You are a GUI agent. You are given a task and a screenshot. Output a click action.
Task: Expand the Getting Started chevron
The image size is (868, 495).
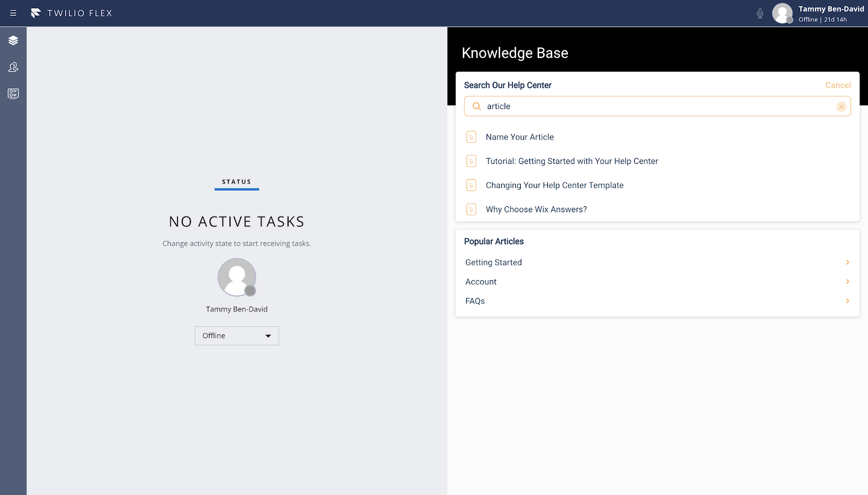point(847,262)
